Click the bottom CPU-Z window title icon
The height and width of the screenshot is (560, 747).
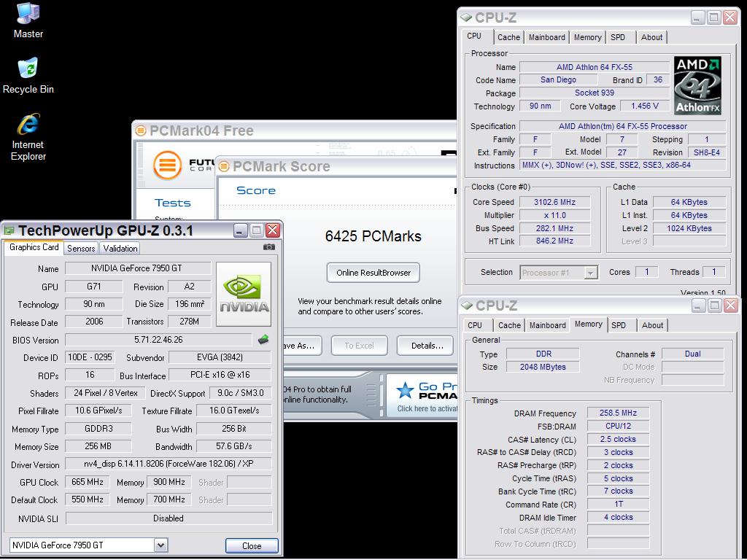pos(467,306)
